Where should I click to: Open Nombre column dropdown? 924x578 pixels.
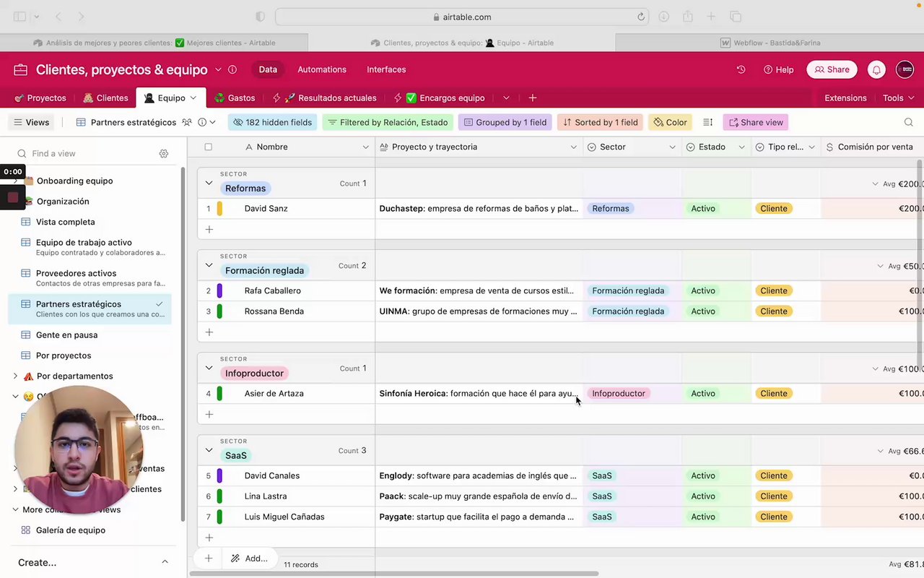(365, 147)
